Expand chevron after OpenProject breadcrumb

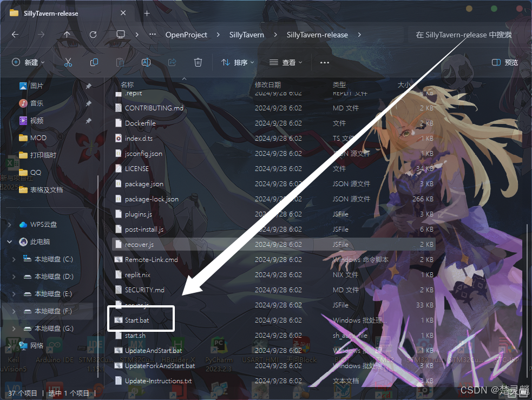[218, 35]
